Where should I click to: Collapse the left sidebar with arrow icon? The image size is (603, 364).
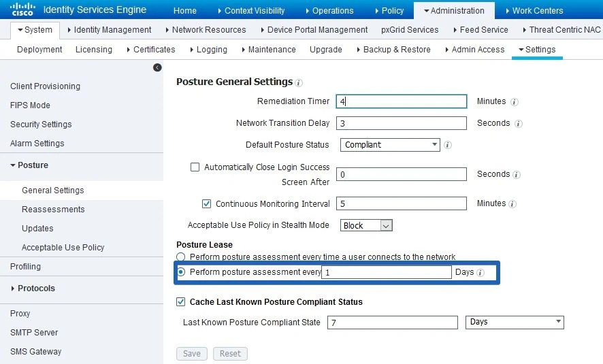tap(157, 67)
